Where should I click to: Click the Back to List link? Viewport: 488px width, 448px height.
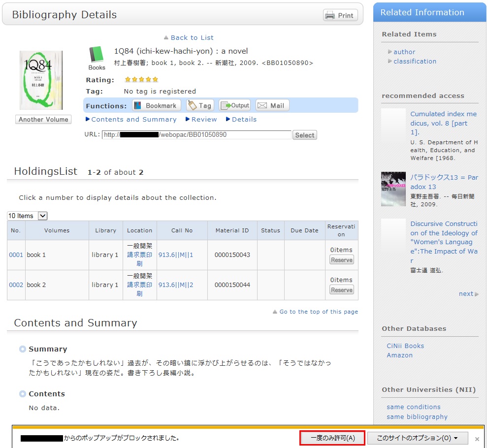(x=192, y=38)
